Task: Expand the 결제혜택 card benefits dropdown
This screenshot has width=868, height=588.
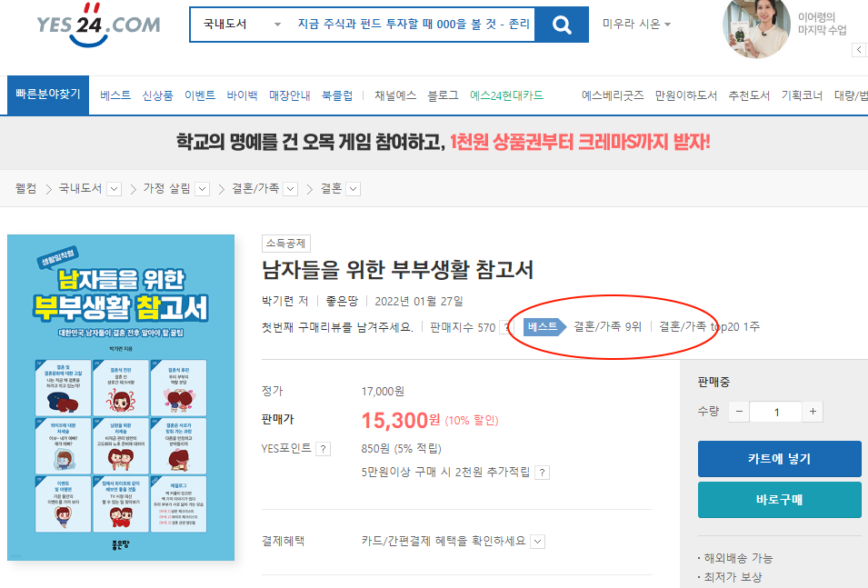Action: point(537,542)
